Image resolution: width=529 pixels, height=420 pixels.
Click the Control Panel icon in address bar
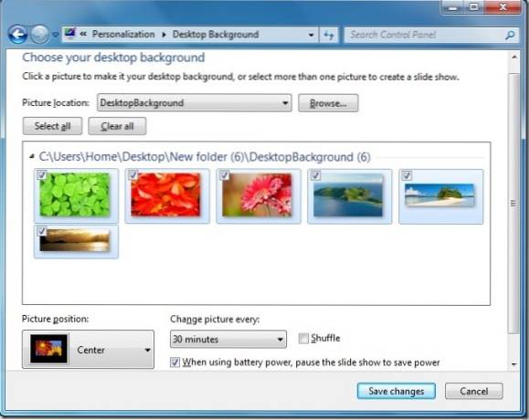tap(70, 34)
